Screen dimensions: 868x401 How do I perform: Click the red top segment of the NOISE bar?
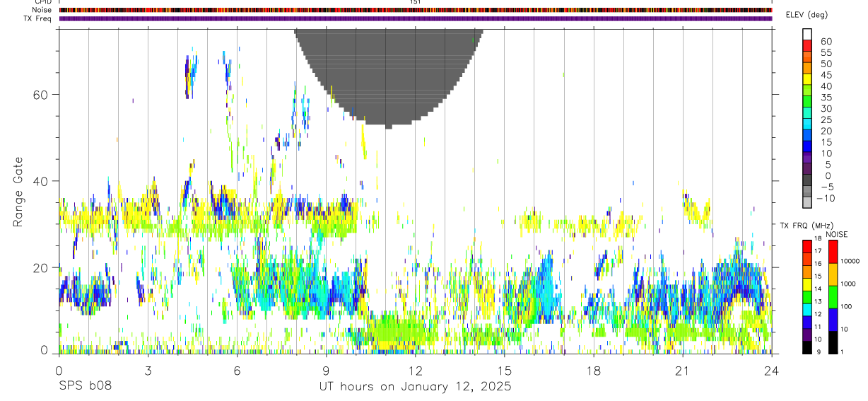(x=833, y=252)
